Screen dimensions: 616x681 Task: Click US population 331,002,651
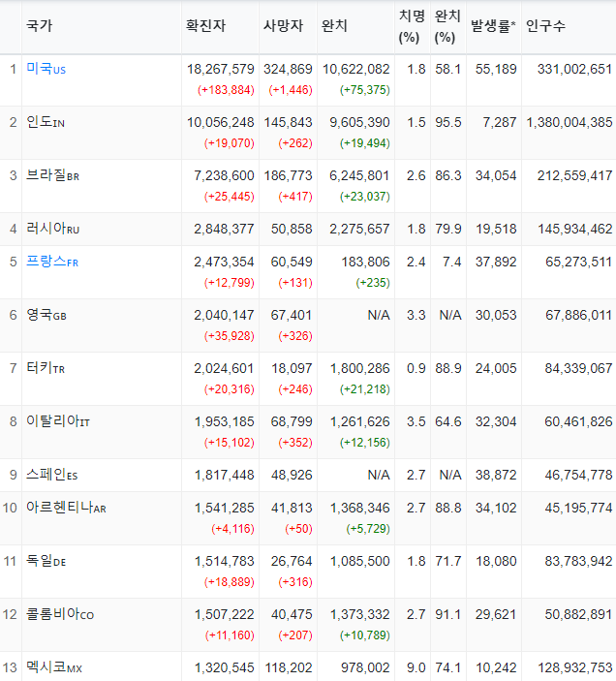tap(574, 69)
